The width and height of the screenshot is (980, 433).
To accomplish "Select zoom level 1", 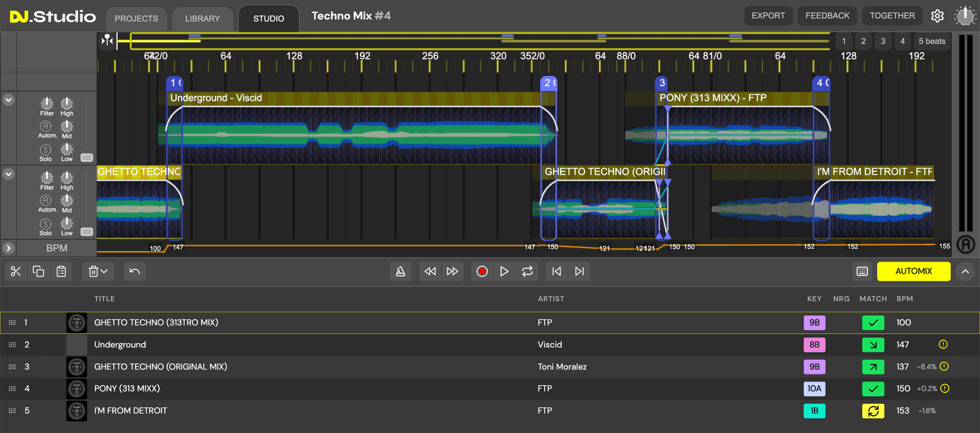I will coord(844,41).
